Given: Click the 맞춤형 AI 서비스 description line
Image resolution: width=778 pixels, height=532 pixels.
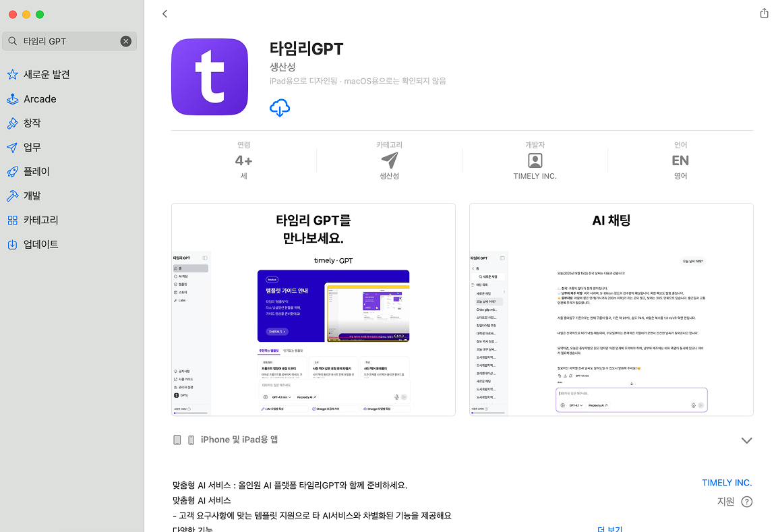Looking at the screenshot, I should pyautogui.click(x=202, y=500).
